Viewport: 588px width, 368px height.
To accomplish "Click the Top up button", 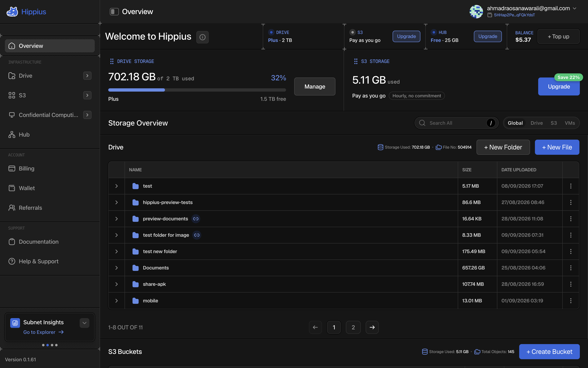I will (x=558, y=37).
